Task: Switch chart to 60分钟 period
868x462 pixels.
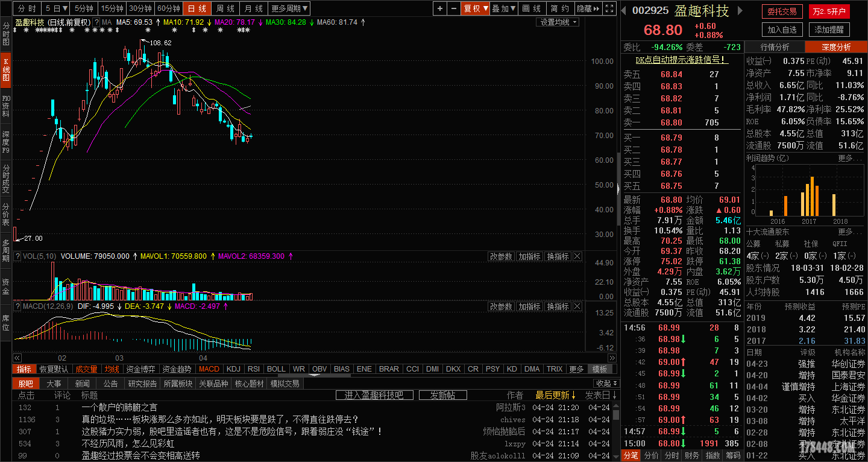Action: point(169,8)
